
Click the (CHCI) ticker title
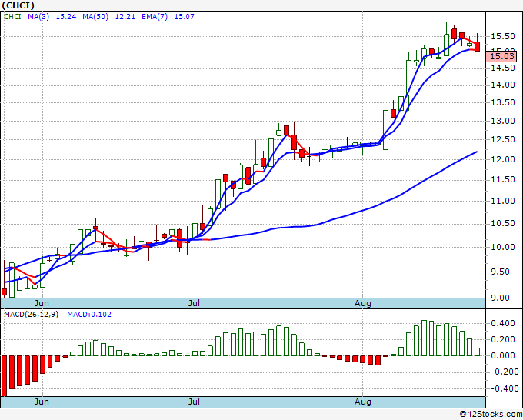18,5
